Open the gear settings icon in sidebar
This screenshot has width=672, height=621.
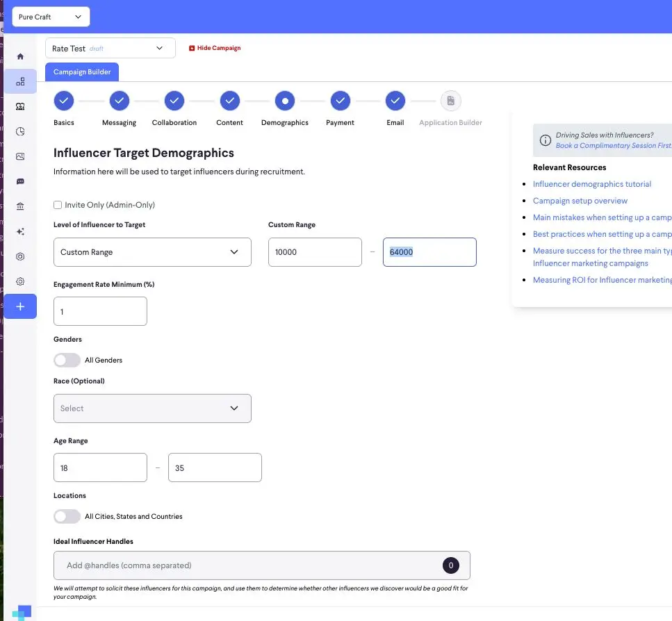point(20,281)
